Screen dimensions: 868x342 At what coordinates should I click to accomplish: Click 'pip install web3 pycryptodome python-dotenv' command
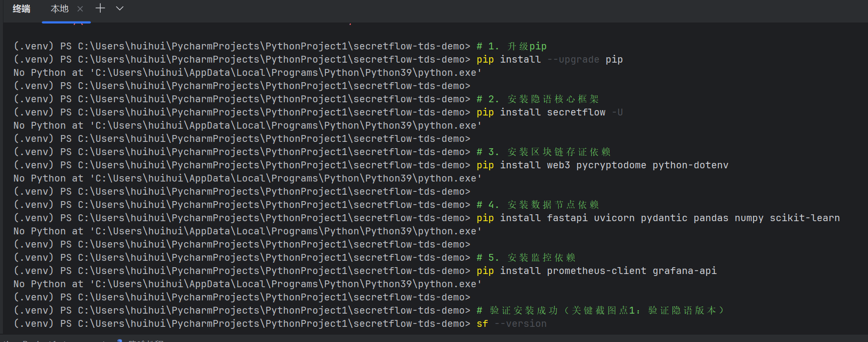tap(602, 165)
